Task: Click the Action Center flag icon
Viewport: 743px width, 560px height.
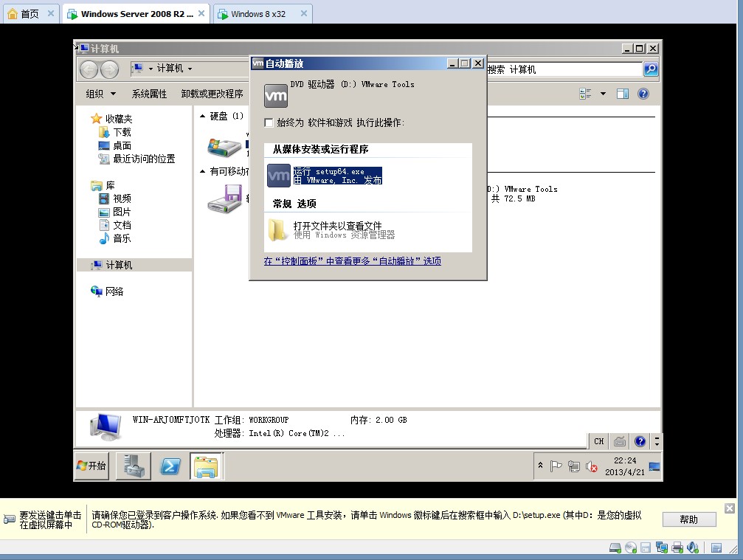Action: pyautogui.click(x=556, y=466)
